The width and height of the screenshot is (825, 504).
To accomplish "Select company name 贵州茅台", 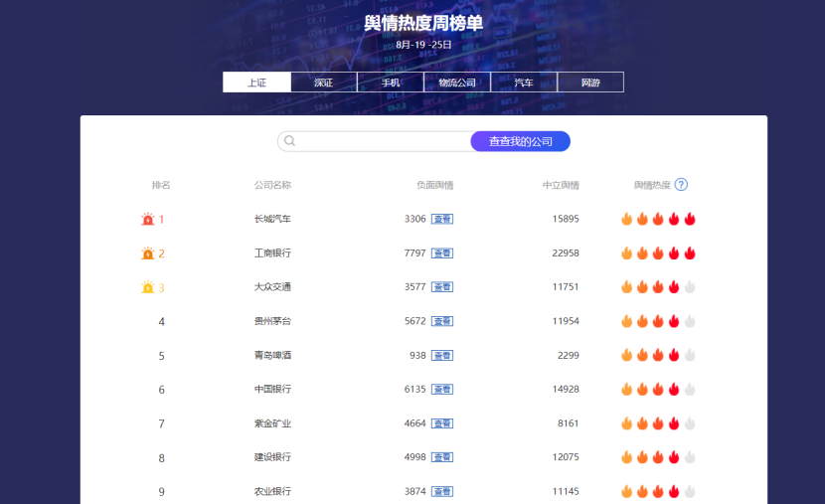I will point(272,321).
